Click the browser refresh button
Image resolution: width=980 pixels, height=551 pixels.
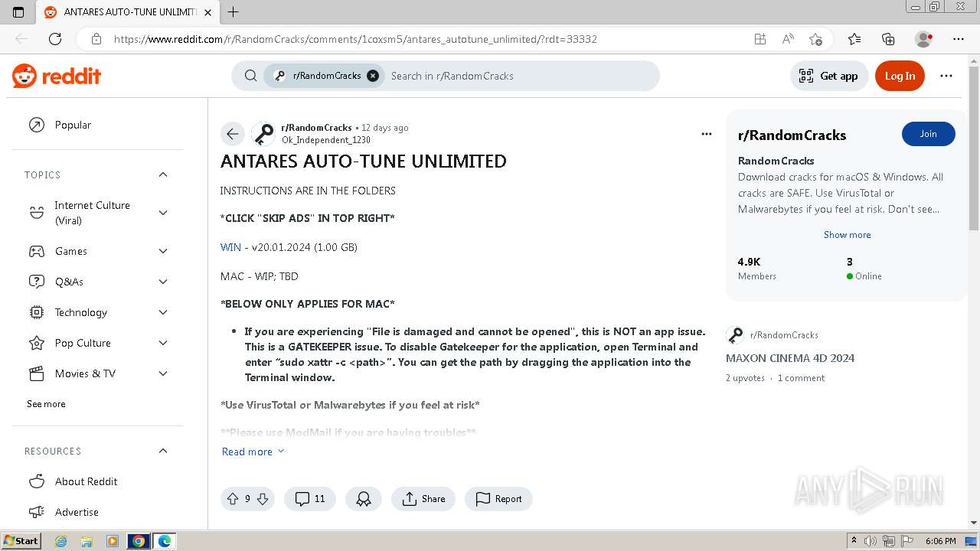55,39
